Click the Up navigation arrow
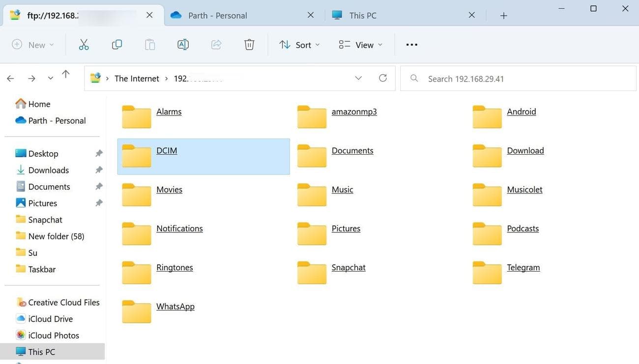This screenshot has height=364, width=639. [66, 74]
